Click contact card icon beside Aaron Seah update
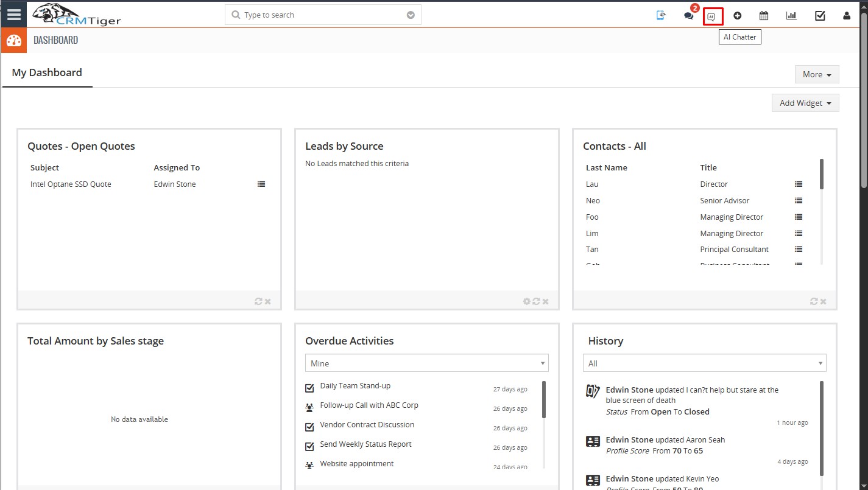Viewport: 868px width, 490px height. tap(593, 441)
